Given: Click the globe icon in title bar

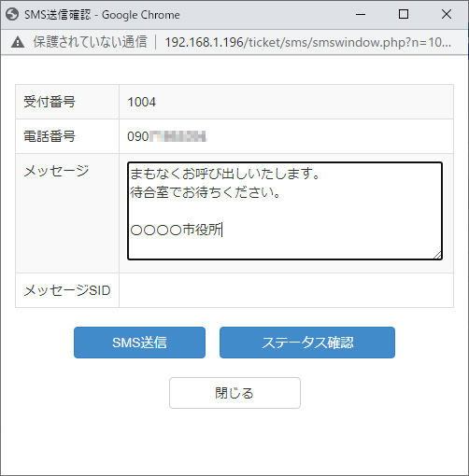Looking at the screenshot, I should [x=12, y=14].
